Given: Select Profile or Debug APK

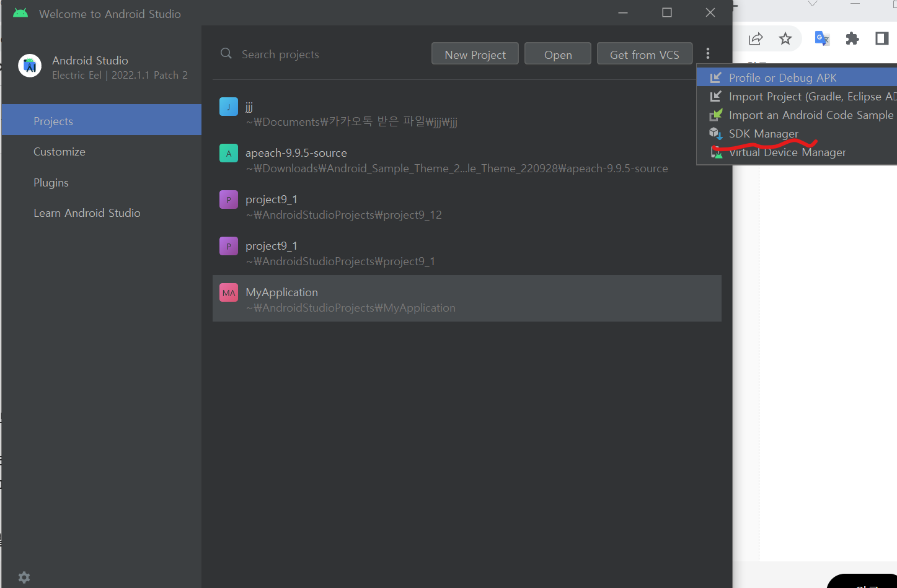Looking at the screenshot, I should click(x=797, y=77).
